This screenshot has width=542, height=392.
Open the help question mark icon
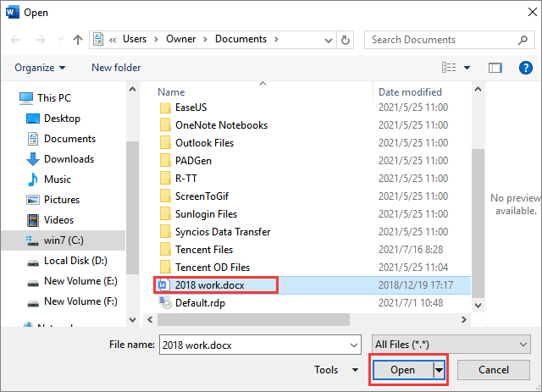pyautogui.click(x=525, y=68)
